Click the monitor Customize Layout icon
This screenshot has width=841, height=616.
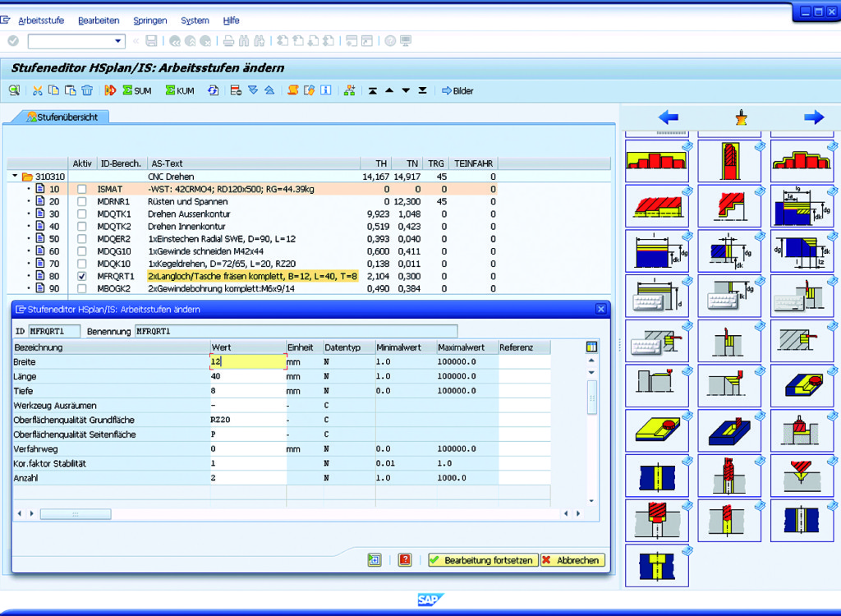click(406, 41)
